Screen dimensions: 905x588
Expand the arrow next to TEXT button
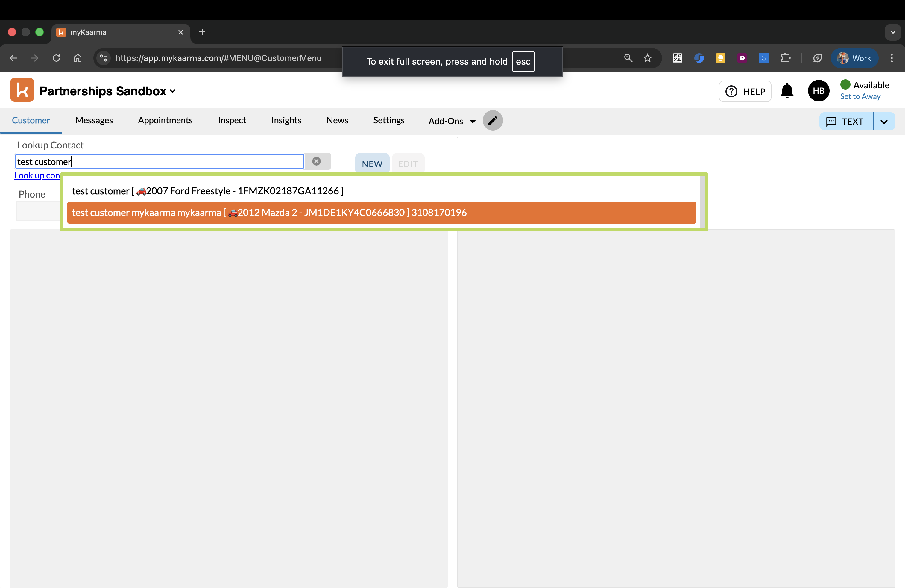tap(884, 122)
